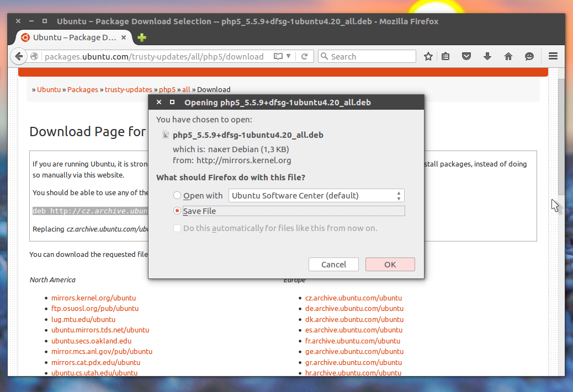Show bookmarks list icon
This screenshot has width=573, height=392.
point(445,56)
